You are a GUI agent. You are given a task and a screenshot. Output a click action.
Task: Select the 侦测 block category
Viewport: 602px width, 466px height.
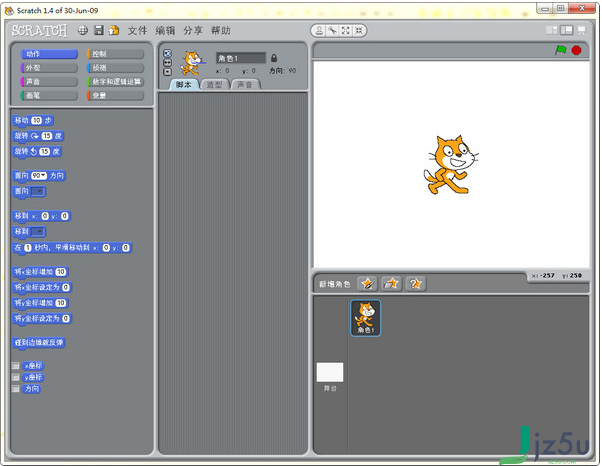pos(115,68)
